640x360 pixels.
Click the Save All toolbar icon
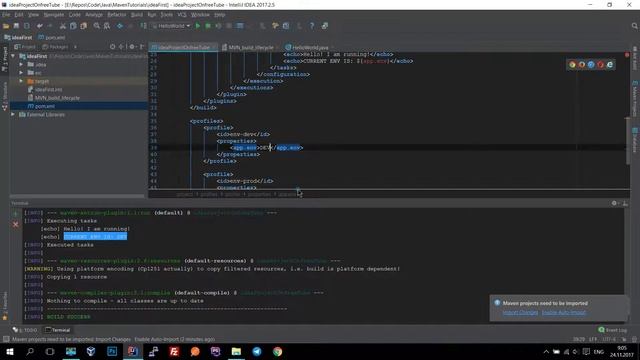tap(16, 26)
